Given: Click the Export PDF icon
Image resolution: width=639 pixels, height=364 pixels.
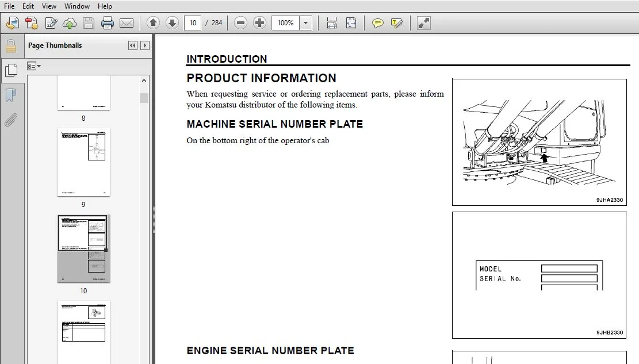Looking at the screenshot, I should click(32, 23).
